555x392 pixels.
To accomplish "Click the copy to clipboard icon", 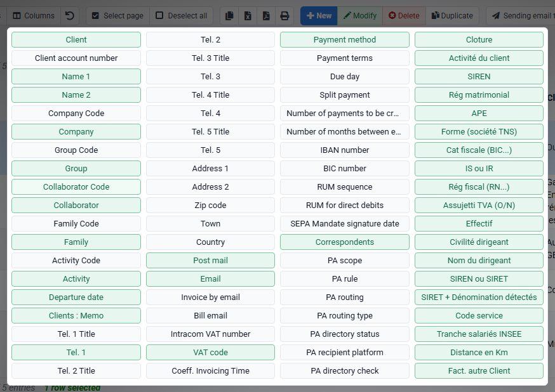I will coord(229,16).
